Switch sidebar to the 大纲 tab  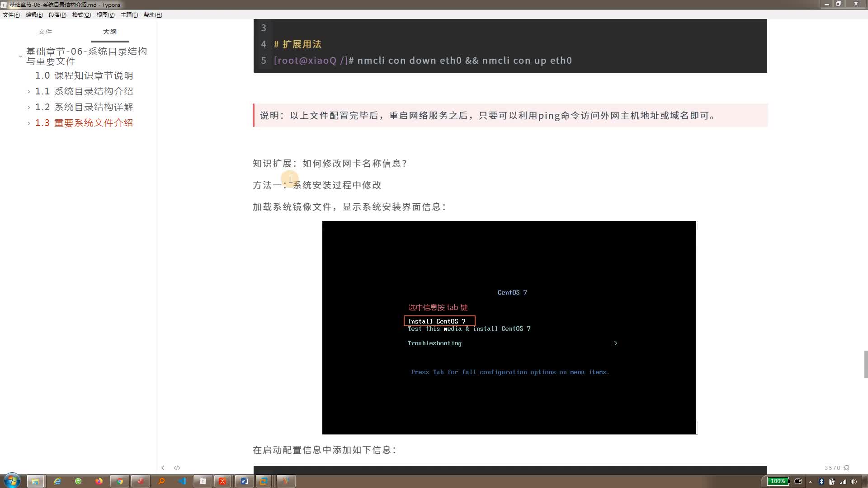pyautogui.click(x=110, y=32)
